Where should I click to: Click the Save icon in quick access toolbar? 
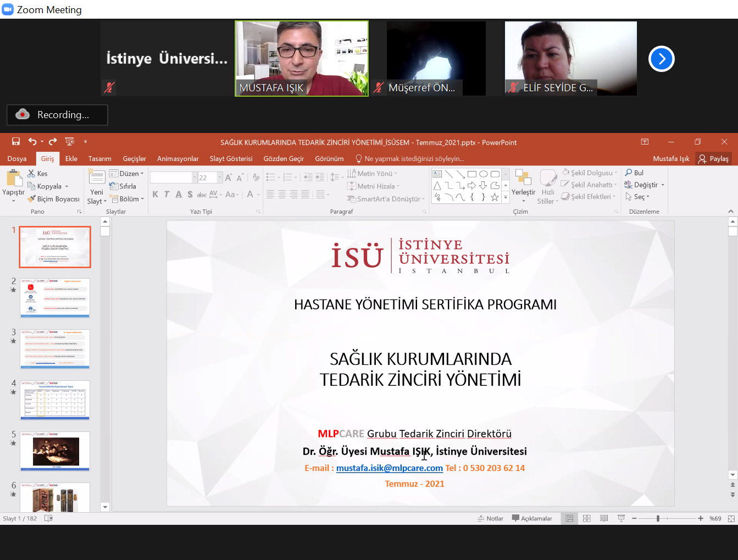[x=16, y=142]
